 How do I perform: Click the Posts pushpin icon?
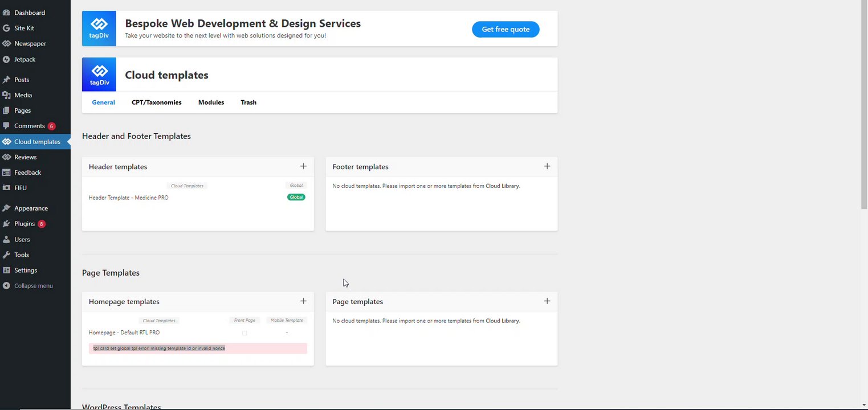pyautogui.click(x=6, y=80)
